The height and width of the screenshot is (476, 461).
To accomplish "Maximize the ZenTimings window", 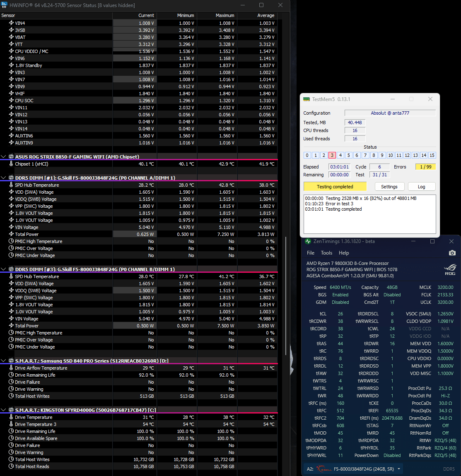I will [432, 241].
